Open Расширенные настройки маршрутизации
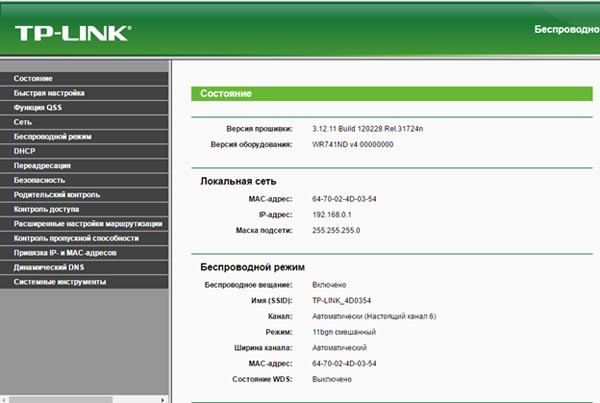 coord(84,224)
